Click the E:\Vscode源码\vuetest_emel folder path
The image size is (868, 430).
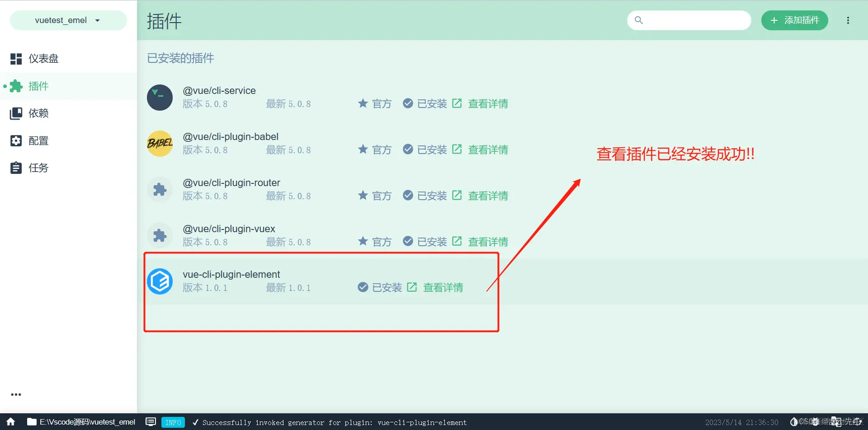coord(81,422)
